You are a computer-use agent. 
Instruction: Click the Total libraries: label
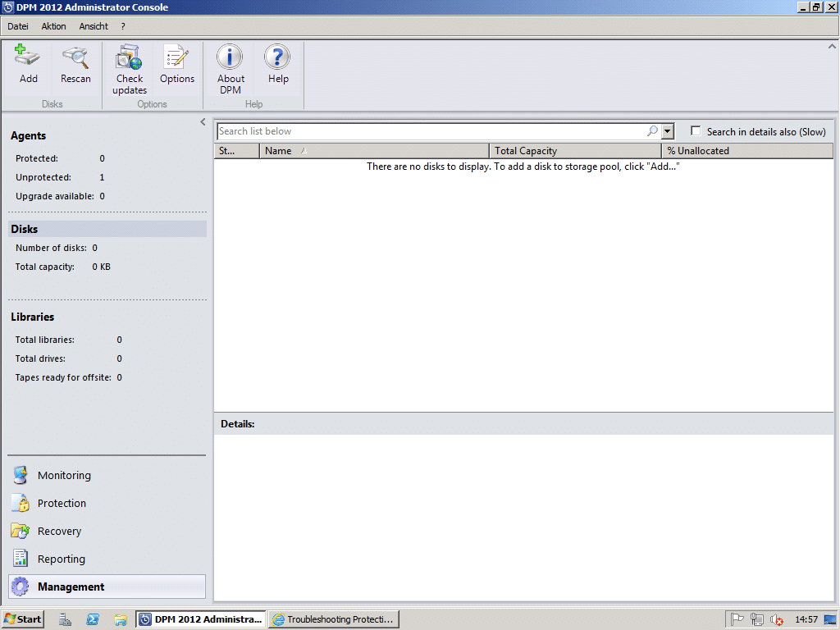pyautogui.click(x=44, y=340)
